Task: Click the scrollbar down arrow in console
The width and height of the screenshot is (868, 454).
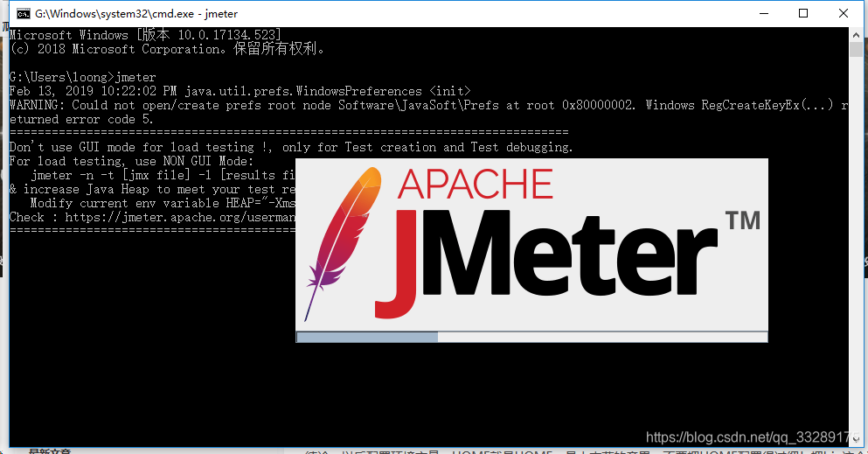Action: click(x=857, y=440)
